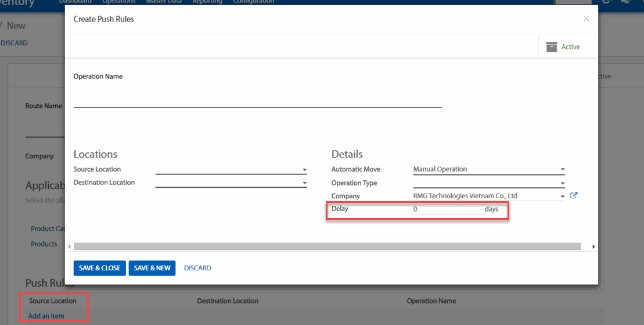This screenshot has height=325, width=644.
Task: Expand the Source Location dropdown
Action: click(x=304, y=170)
